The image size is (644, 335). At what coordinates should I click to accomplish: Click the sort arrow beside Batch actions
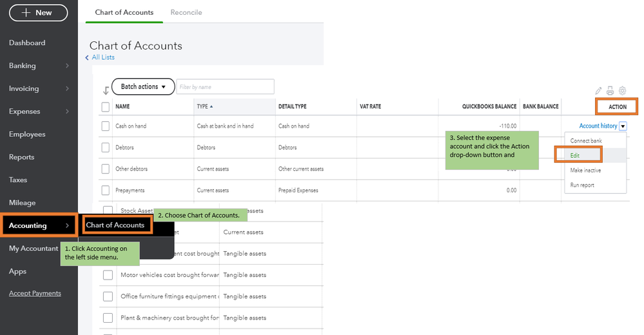[106, 90]
